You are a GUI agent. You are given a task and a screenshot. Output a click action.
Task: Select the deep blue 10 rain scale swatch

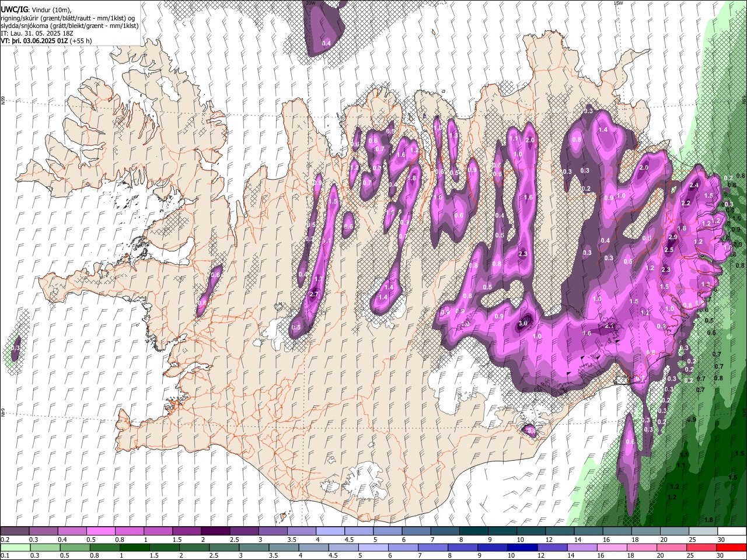click(522, 547)
